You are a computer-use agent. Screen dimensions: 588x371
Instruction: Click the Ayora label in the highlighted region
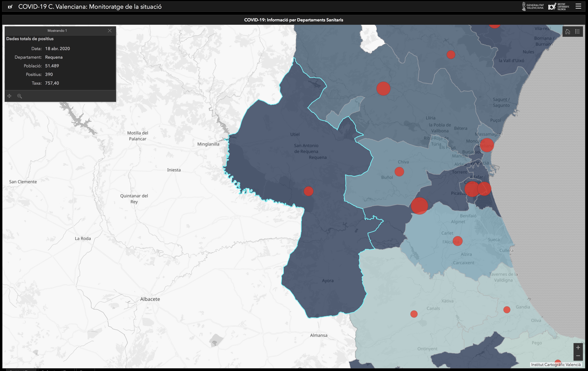tap(328, 281)
